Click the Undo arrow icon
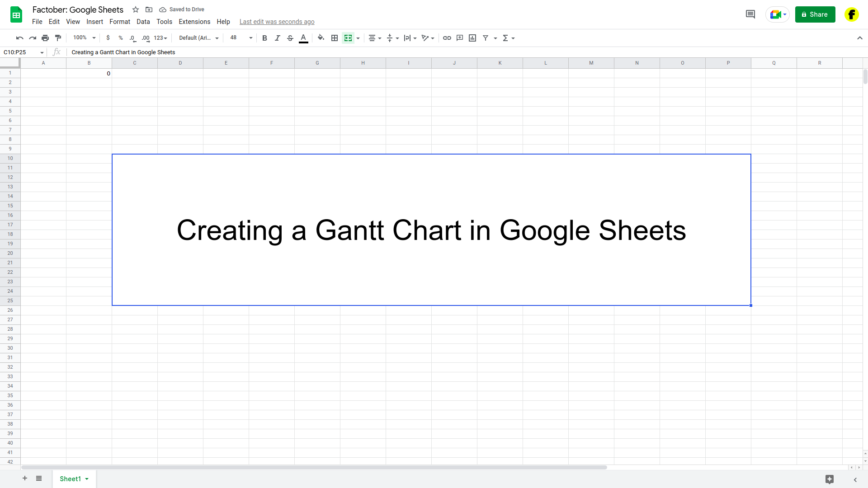 (x=19, y=38)
